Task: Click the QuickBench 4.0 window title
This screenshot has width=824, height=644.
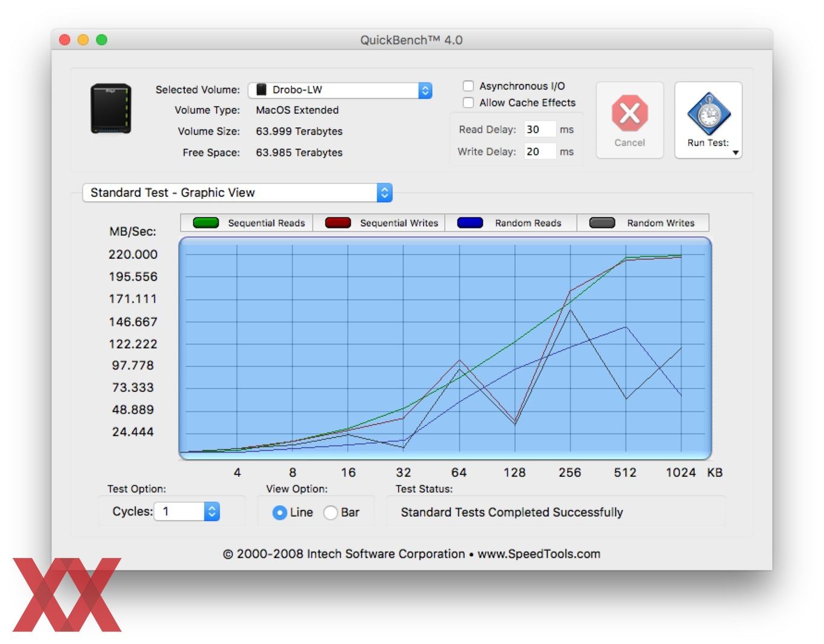Action: tap(411, 40)
